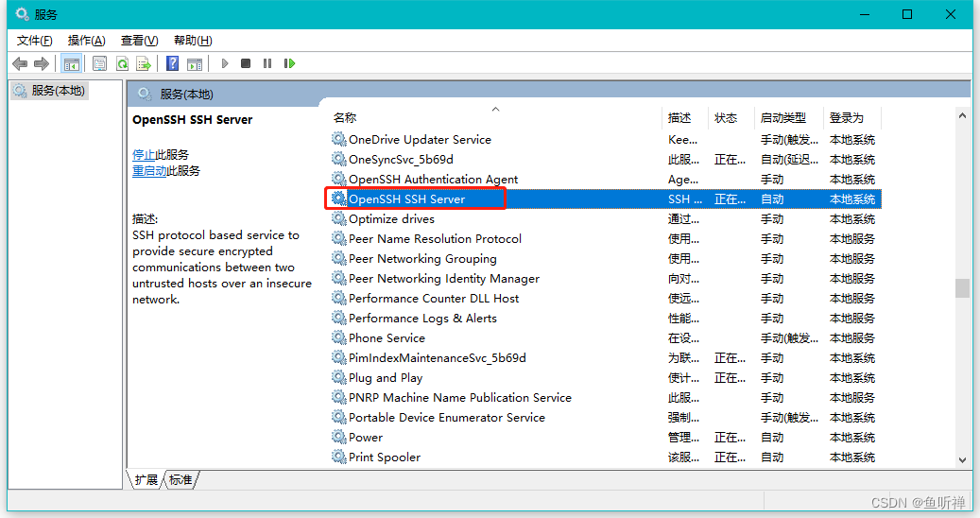Select the PimIndexMaintenanceSvc_5b69d service name
Viewport: 980px width, 518px height.
coord(438,357)
